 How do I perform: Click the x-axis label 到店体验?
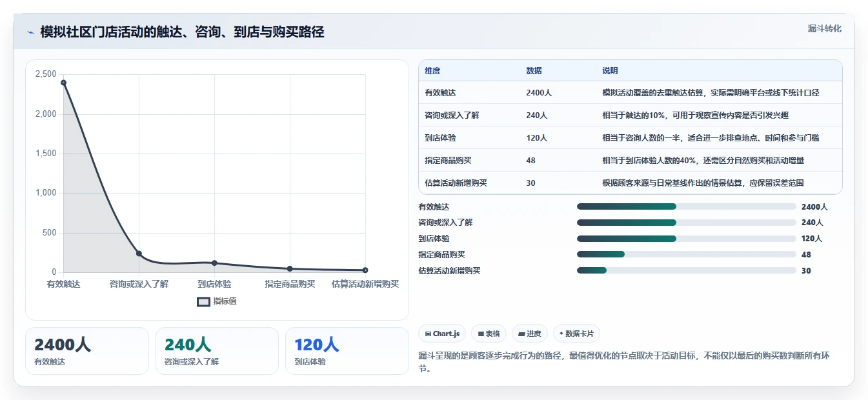click(214, 284)
